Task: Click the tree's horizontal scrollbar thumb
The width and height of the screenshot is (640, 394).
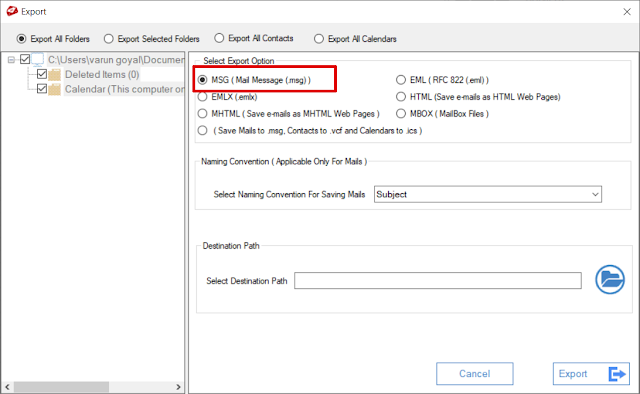Action: click(x=61, y=387)
